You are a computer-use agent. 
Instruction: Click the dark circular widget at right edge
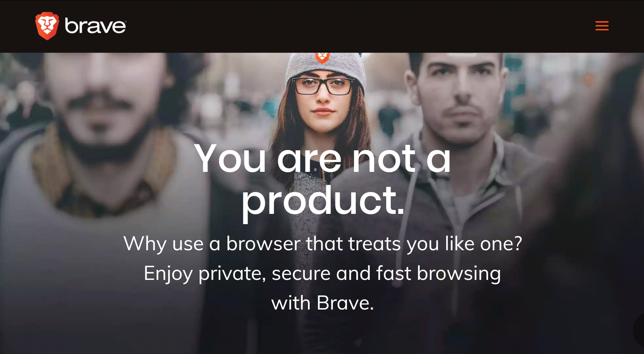[x=638, y=330]
